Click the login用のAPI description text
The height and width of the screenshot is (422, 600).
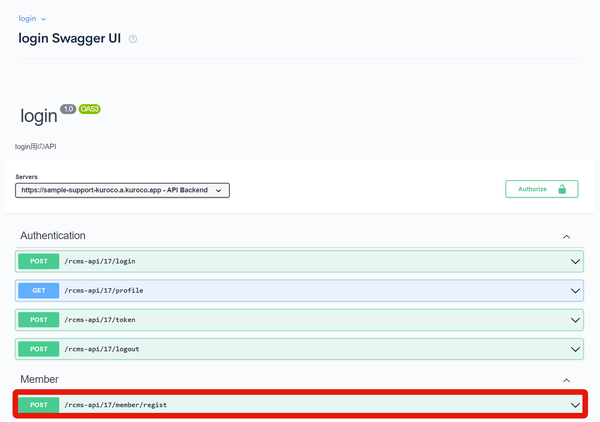point(36,147)
